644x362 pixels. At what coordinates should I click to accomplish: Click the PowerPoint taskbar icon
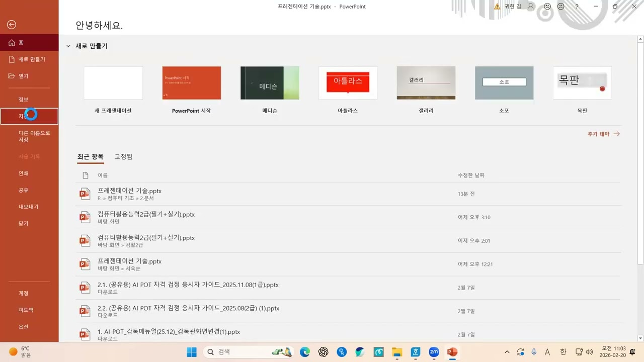pos(452,352)
